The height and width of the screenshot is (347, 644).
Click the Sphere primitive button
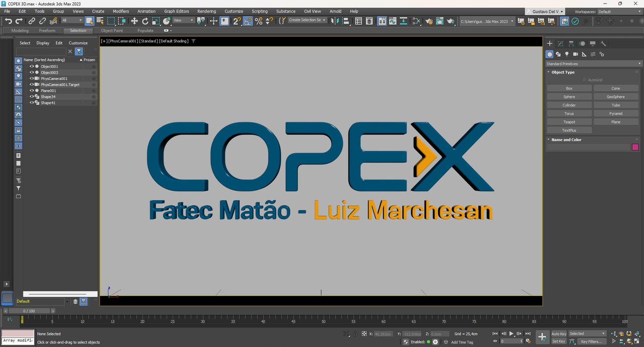point(569,97)
